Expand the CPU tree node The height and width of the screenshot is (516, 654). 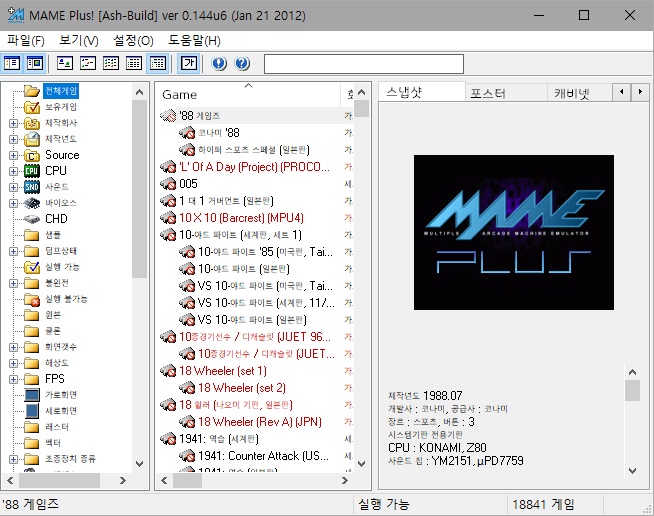(x=13, y=171)
